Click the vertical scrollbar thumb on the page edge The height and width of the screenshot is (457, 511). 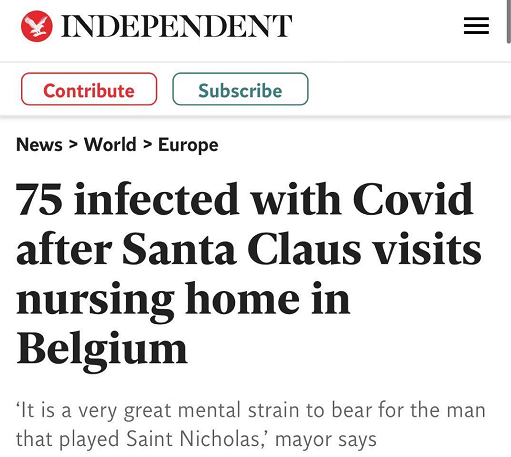(509, 21)
